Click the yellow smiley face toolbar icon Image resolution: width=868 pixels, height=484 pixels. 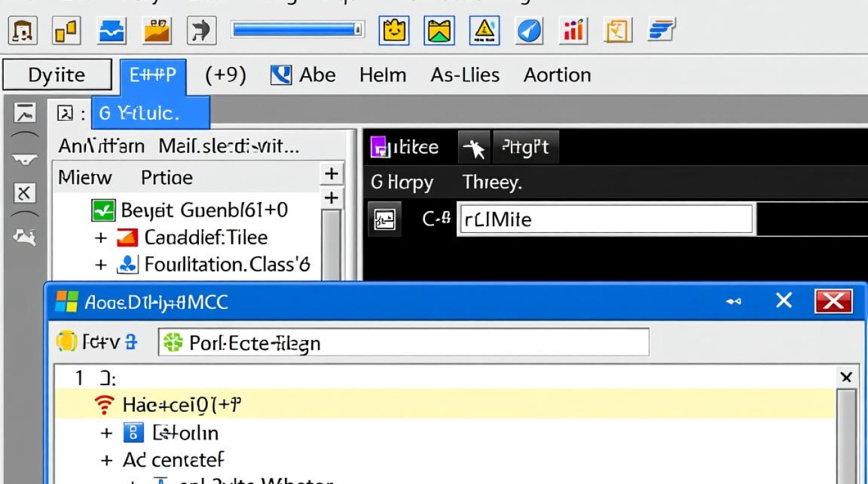pyautogui.click(x=394, y=30)
